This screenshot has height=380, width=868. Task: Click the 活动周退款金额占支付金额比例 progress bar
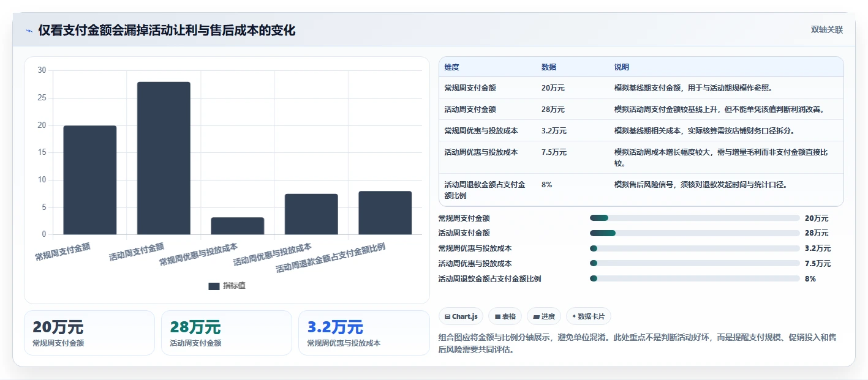(695, 279)
